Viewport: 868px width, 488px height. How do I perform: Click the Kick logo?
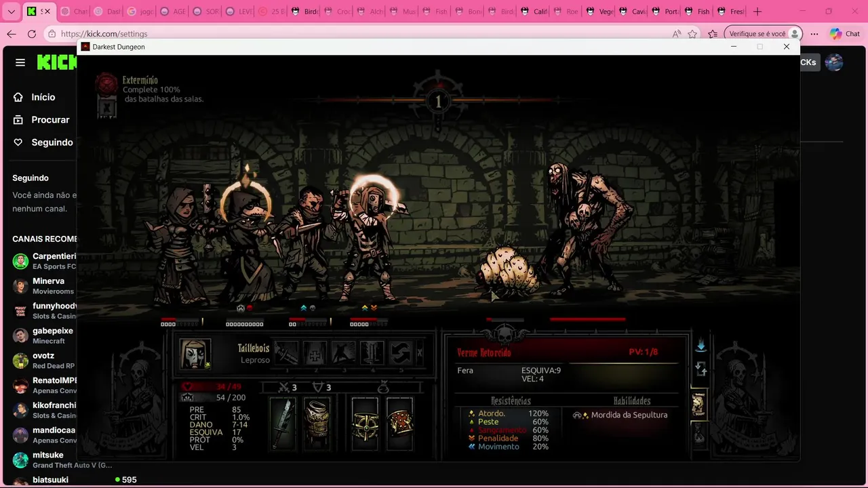(57, 62)
